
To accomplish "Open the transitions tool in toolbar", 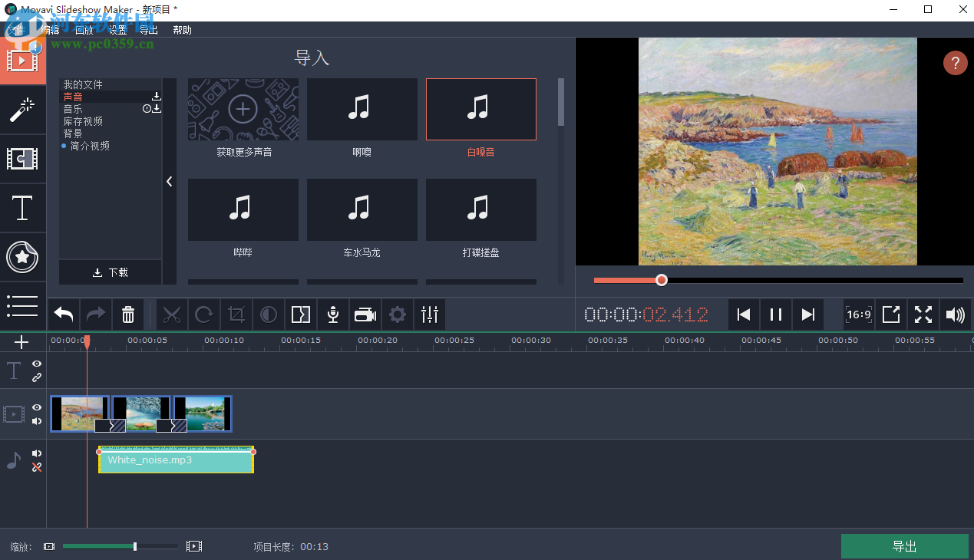I will pos(300,314).
